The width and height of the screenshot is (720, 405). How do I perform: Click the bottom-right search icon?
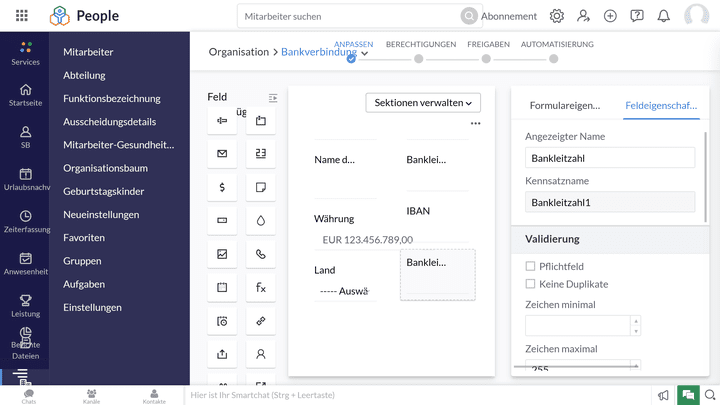click(x=710, y=395)
